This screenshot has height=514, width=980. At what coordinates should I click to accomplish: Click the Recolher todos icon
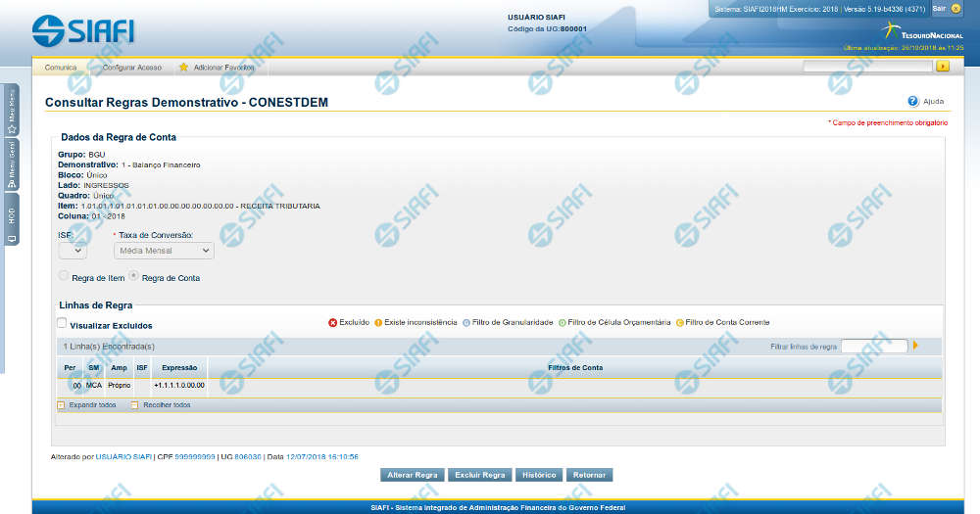click(135, 404)
